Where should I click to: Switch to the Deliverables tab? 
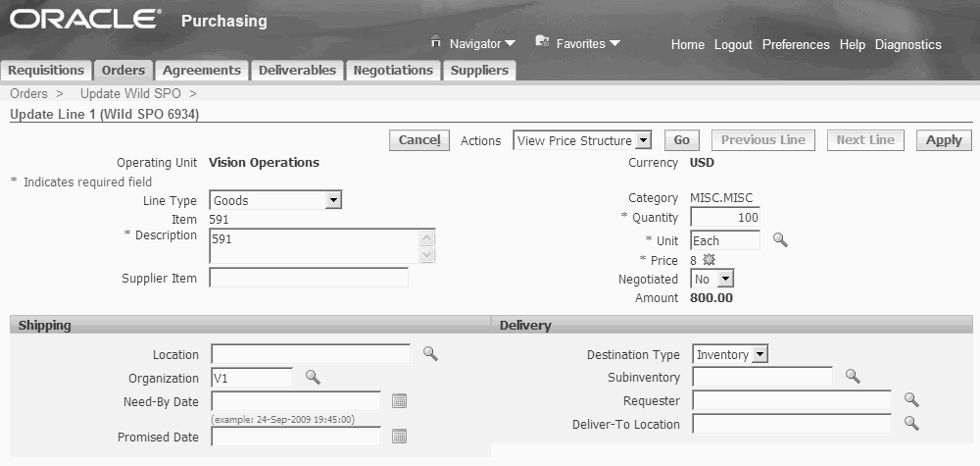[298, 70]
